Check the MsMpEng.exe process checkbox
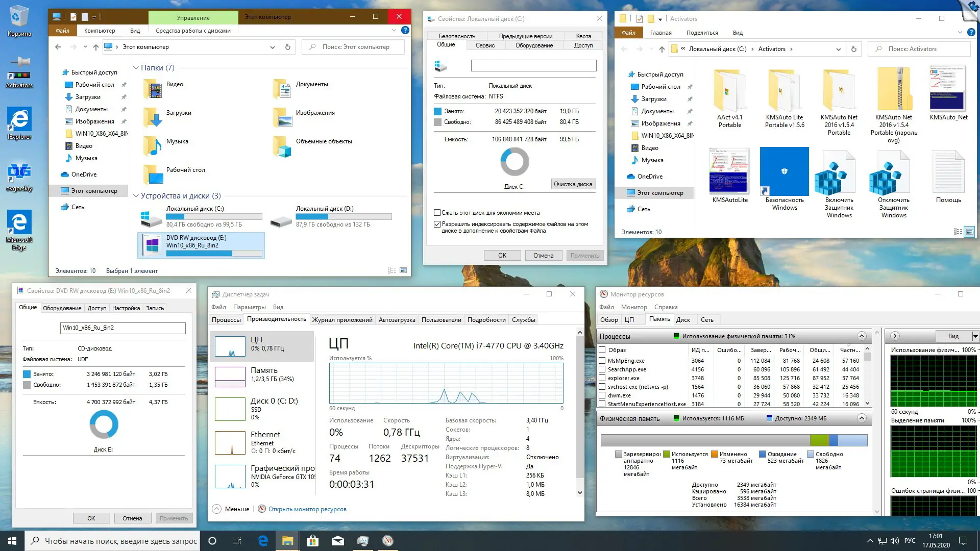The height and width of the screenshot is (551, 980). pos(602,361)
